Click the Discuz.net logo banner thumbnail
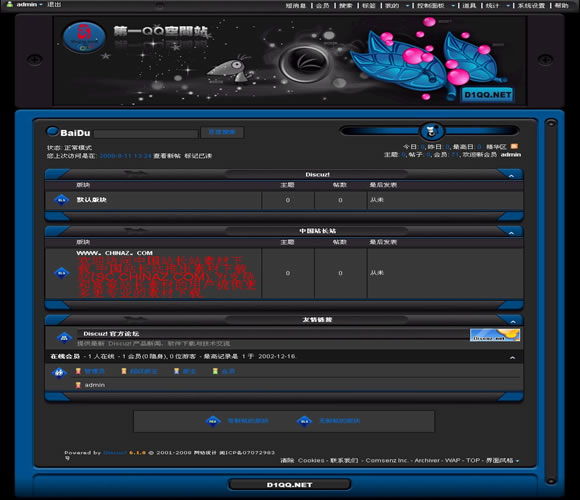The width and height of the screenshot is (580, 500). pos(495,335)
